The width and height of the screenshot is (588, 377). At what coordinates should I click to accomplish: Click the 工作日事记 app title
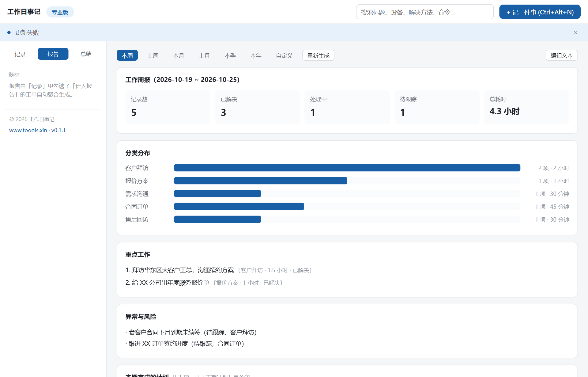[x=24, y=12]
